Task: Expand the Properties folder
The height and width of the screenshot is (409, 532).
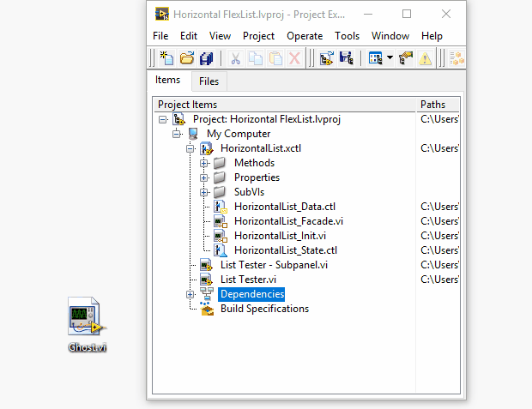Action: coord(204,177)
